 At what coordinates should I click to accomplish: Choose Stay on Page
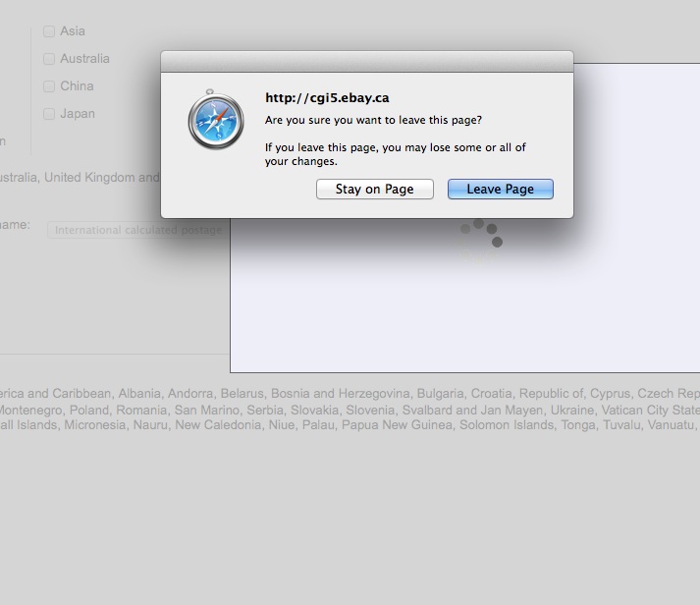point(375,190)
